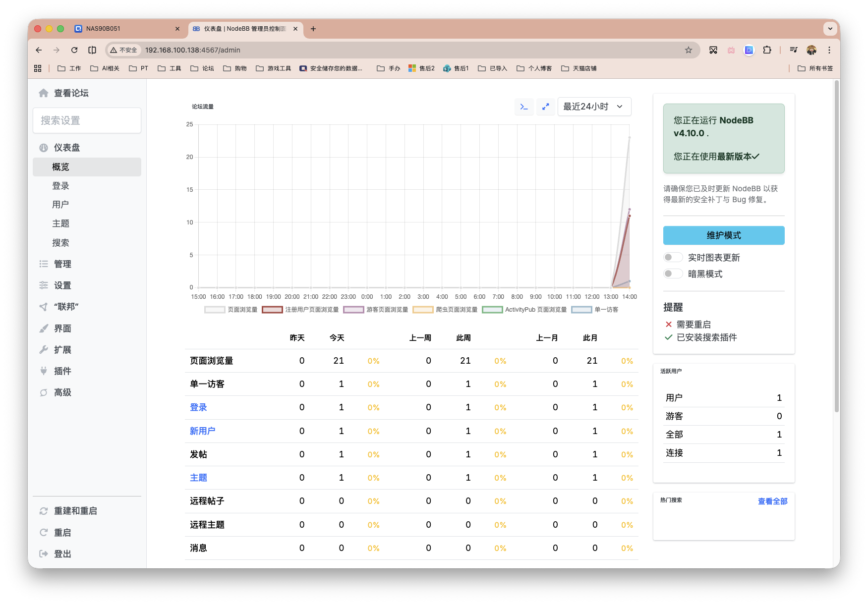Enable 实时图表更新 real-time chart updates
The width and height of the screenshot is (868, 605).
673,257
